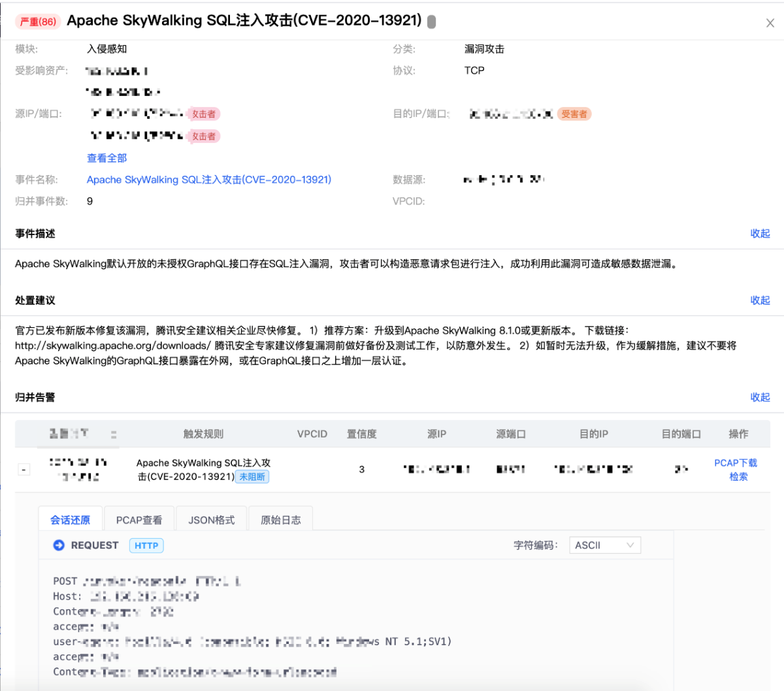This screenshot has height=691, width=784.
Task: Click the merged event count 9
Action: [x=90, y=201]
